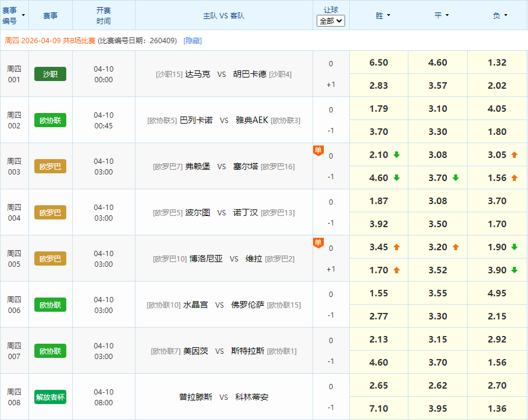Click away team 塞尔塔

pos(246,166)
